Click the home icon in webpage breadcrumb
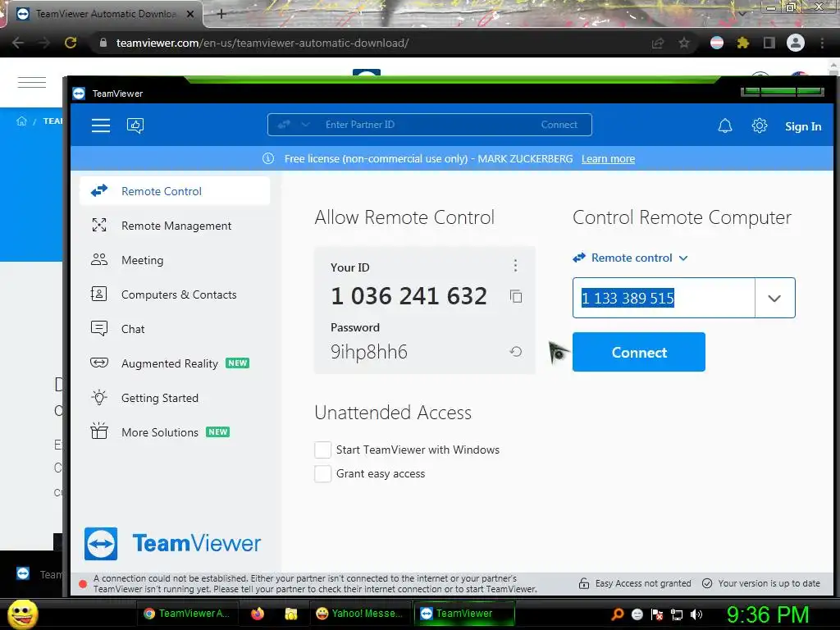This screenshot has height=630, width=840. pyautogui.click(x=21, y=121)
